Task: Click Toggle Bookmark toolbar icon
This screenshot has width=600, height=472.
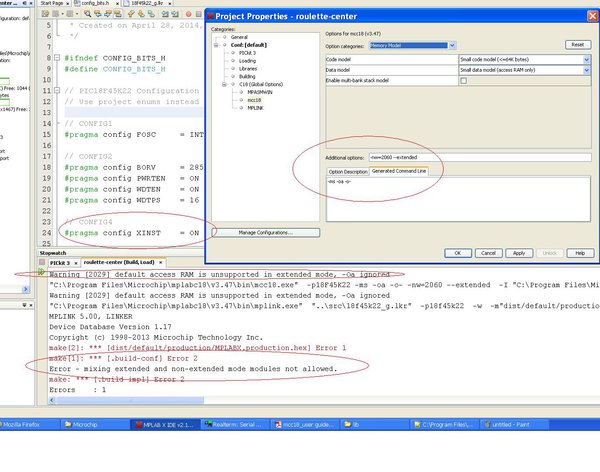Action: tap(151, 14)
